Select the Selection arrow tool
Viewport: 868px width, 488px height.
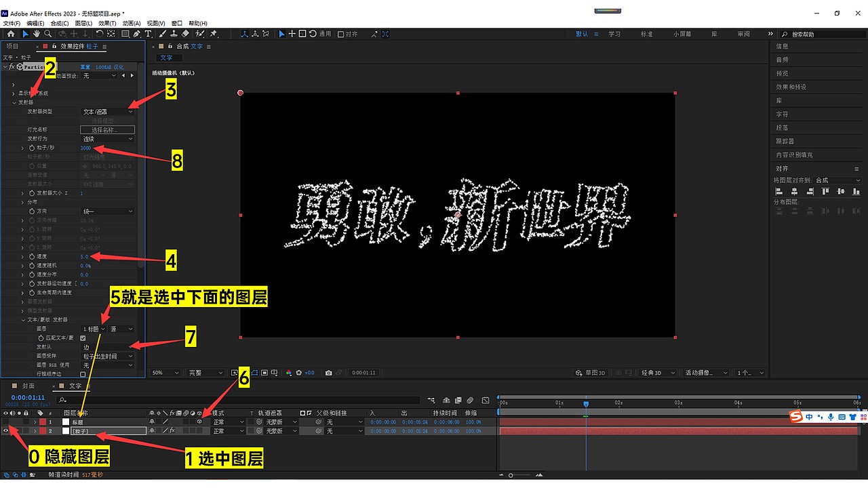tap(24, 33)
